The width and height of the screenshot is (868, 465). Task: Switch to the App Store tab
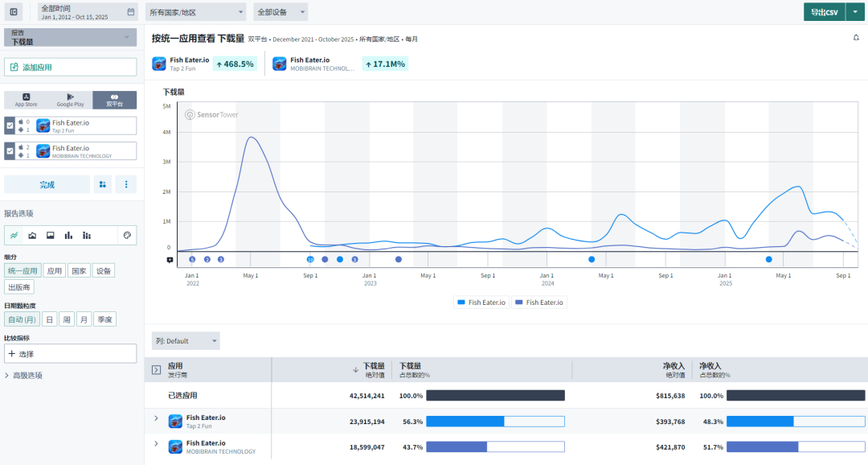(27, 100)
